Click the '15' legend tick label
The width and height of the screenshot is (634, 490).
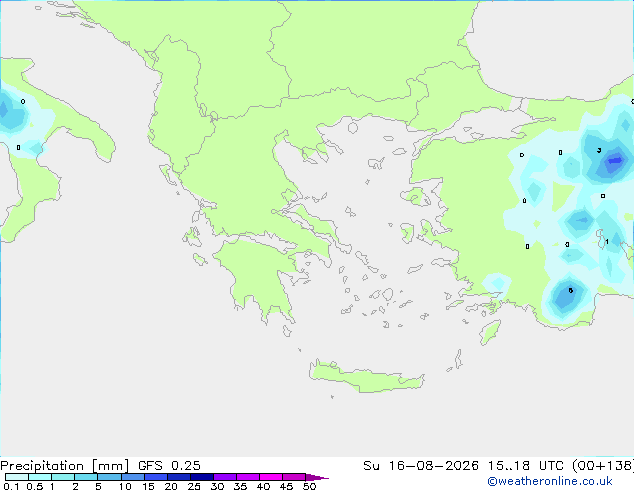point(148,486)
